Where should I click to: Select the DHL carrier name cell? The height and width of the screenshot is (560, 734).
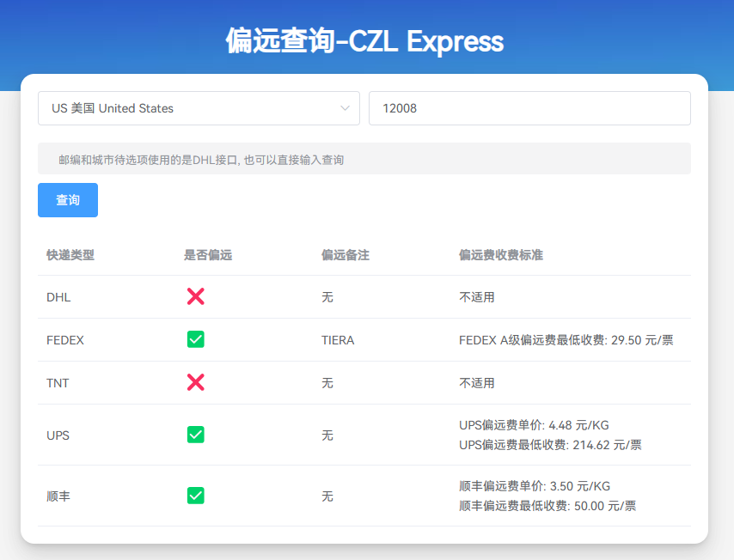(58, 297)
